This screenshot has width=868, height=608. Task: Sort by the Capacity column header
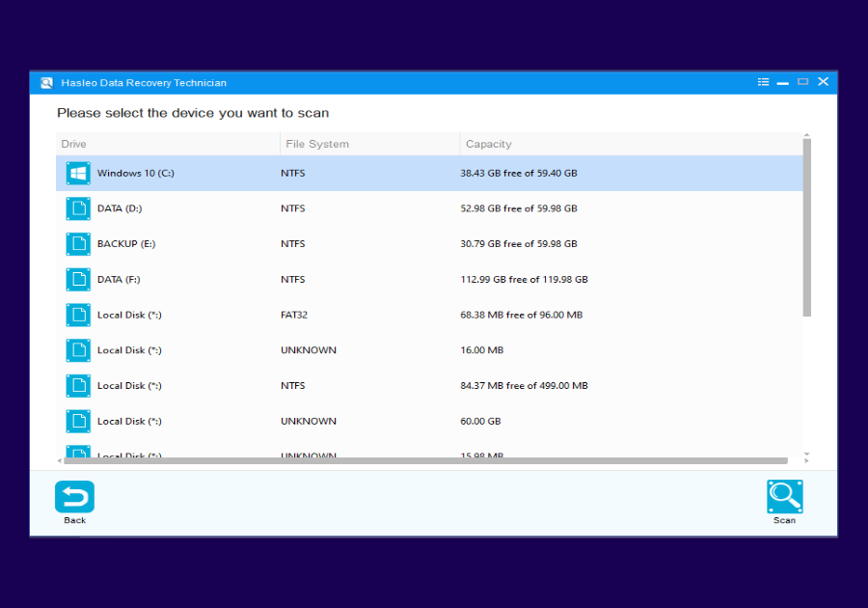[488, 143]
